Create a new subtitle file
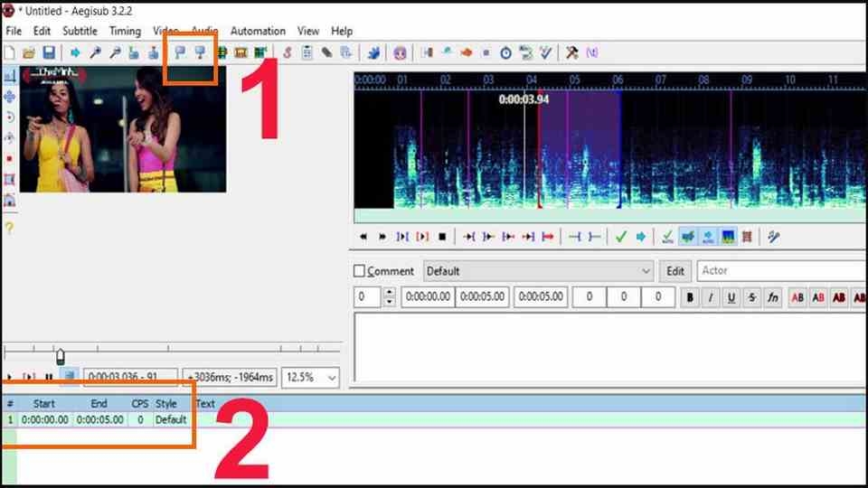This screenshot has height=488, width=868. click(x=9, y=53)
